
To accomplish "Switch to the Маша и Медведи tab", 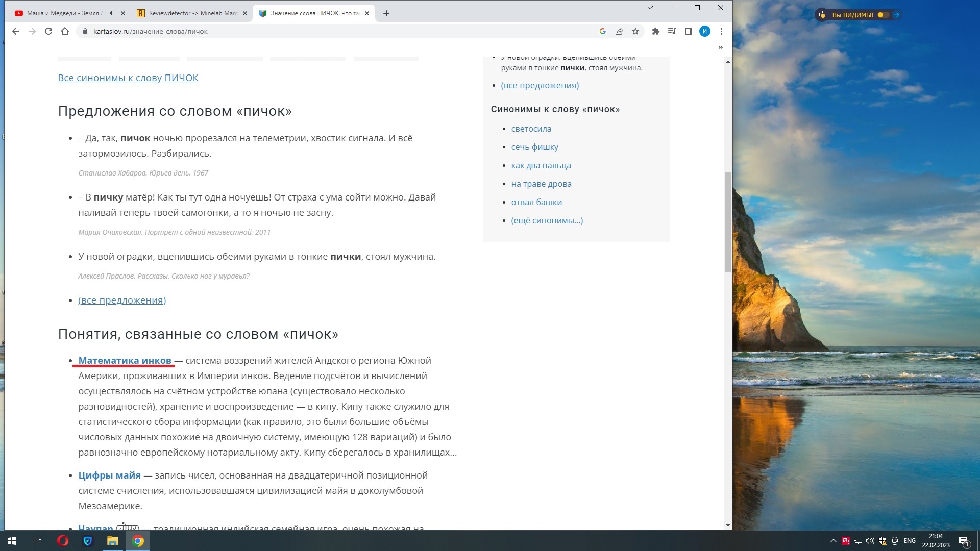I will click(x=64, y=13).
